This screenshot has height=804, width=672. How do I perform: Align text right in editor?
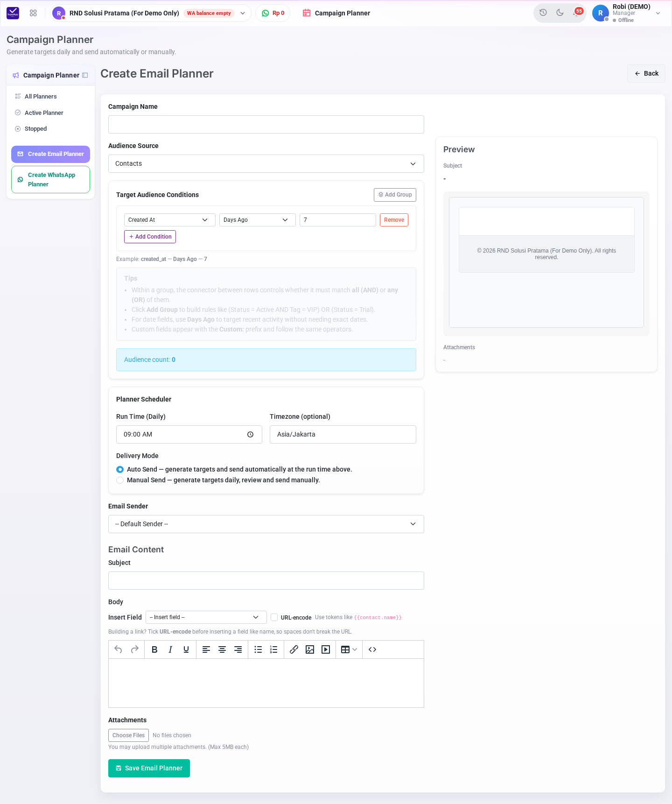click(238, 649)
